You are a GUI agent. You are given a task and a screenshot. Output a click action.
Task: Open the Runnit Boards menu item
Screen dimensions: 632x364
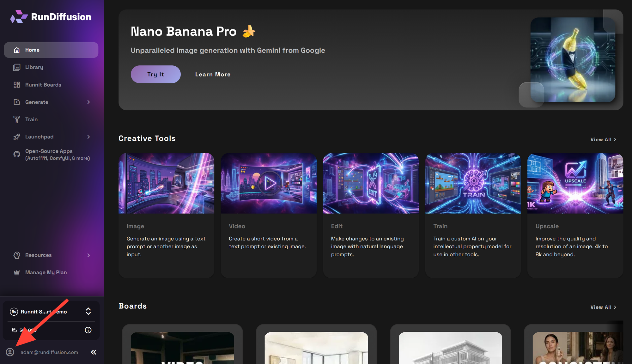(x=43, y=85)
